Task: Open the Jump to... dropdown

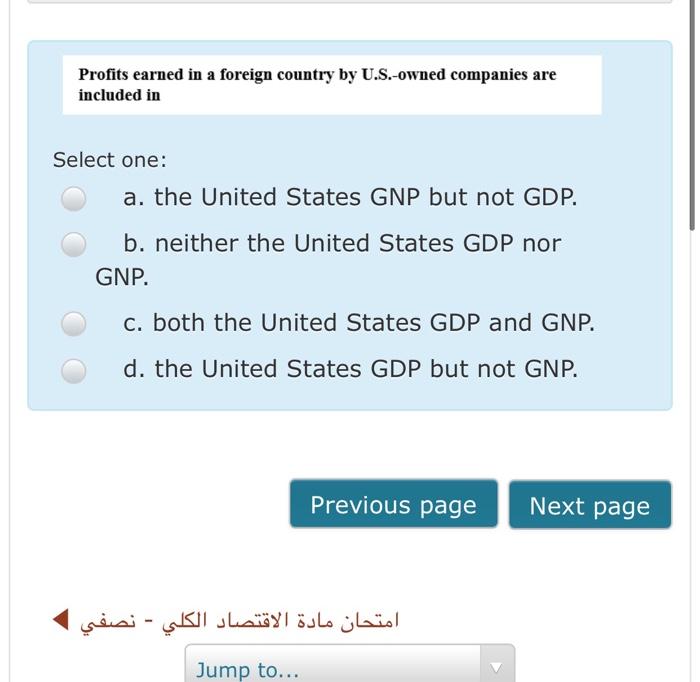Action: point(350,663)
